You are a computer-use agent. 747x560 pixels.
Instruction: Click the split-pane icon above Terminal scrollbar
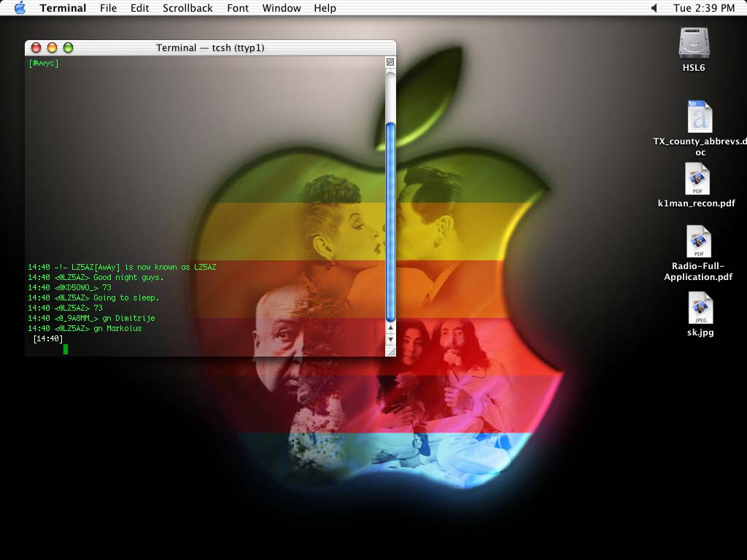tap(390, 62)
